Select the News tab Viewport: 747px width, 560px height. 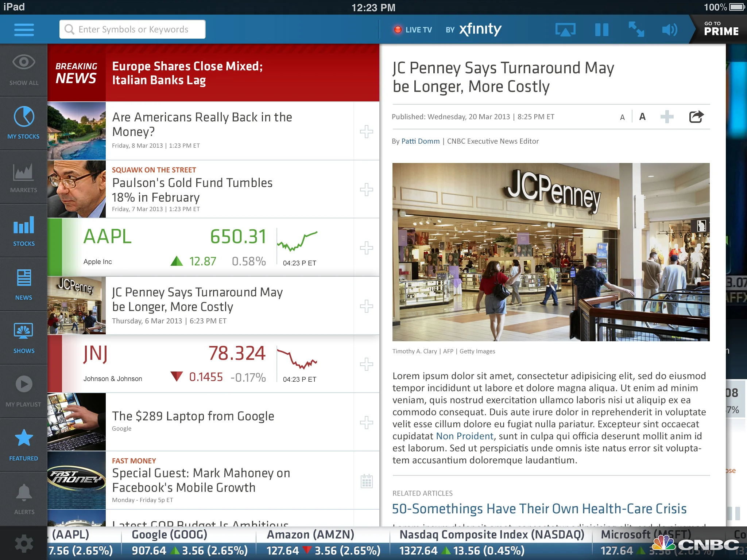click(24, 285)
